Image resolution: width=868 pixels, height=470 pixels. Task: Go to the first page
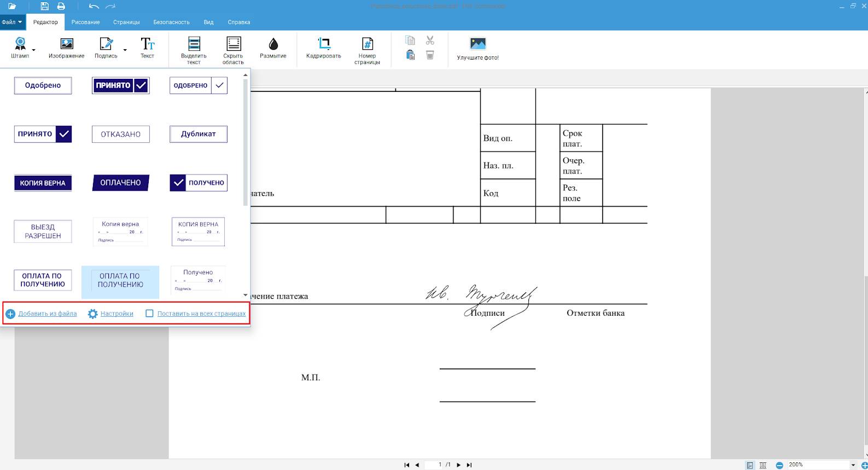coord(407,465)
